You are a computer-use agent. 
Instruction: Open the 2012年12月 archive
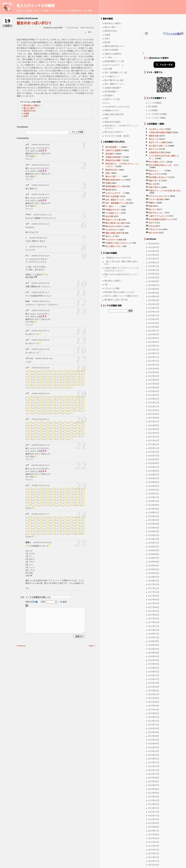pos(153,812)
